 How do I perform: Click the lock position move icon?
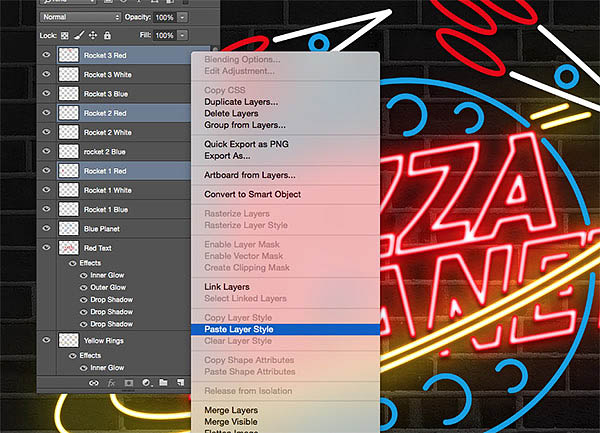[x=94, y=35]
